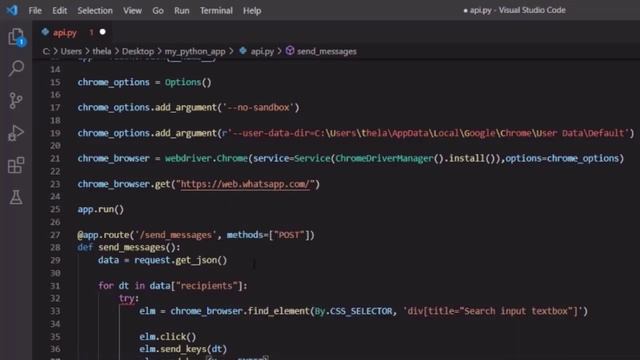The height and width of the screenshot is (360, 640).
Task: Click 'def send_messages():' function name
Action: pos(131,247)
